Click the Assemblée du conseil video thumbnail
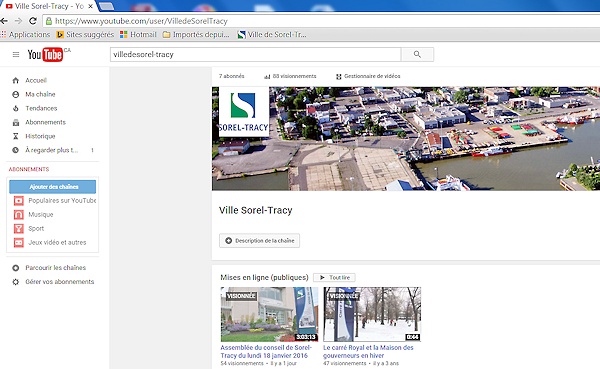 pos(269,314)
